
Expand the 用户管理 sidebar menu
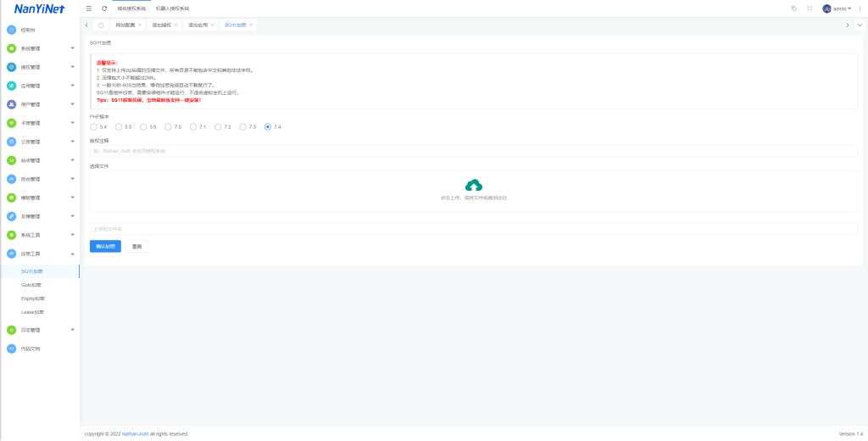pyautogui.click(x=41, y=104)
